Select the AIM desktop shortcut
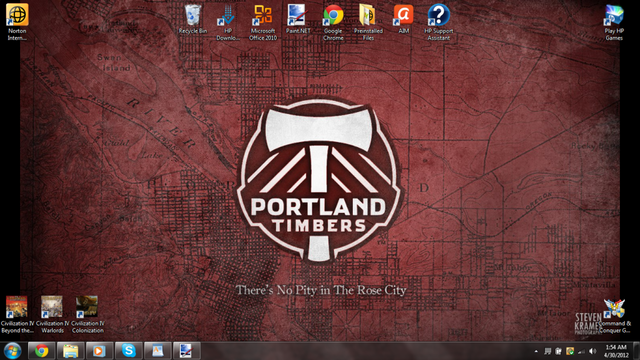This screenshot has width=640, height=360. [403, 19]
